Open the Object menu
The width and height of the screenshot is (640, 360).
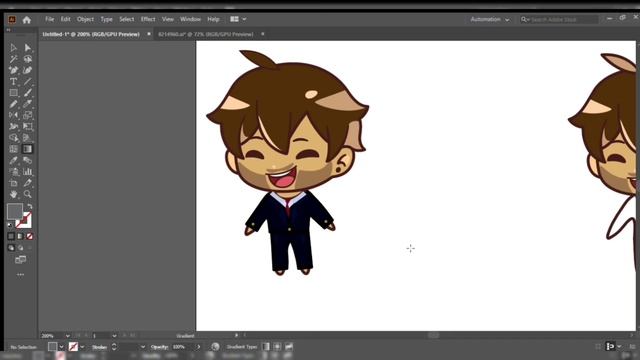coord(85,19)
